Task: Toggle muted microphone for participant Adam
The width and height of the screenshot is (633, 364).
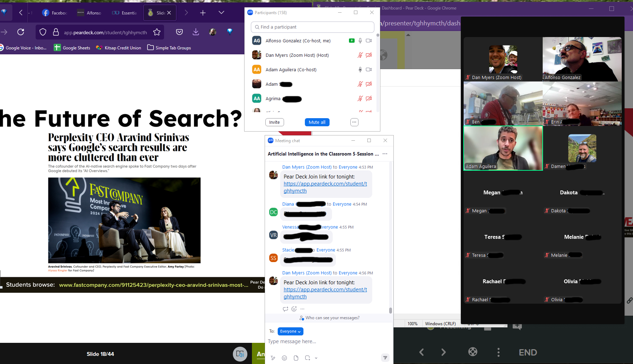Action: pyautogui.click(x=360, y=84)
